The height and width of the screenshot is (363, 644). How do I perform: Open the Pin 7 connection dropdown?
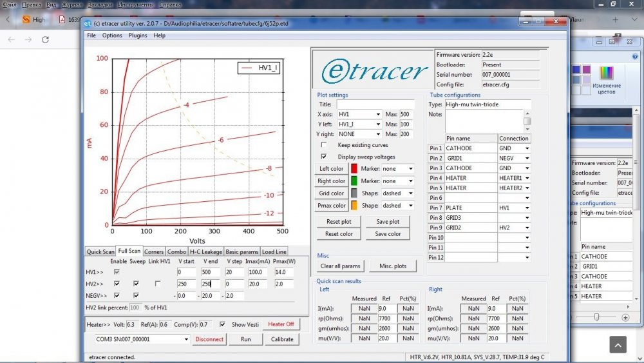tap(527, 208)
